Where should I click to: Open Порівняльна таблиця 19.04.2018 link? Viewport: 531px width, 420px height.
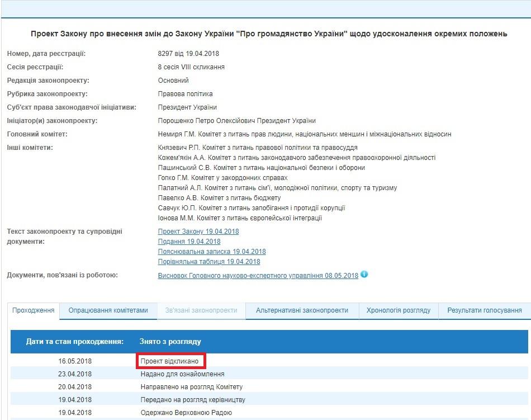[209, 262]
